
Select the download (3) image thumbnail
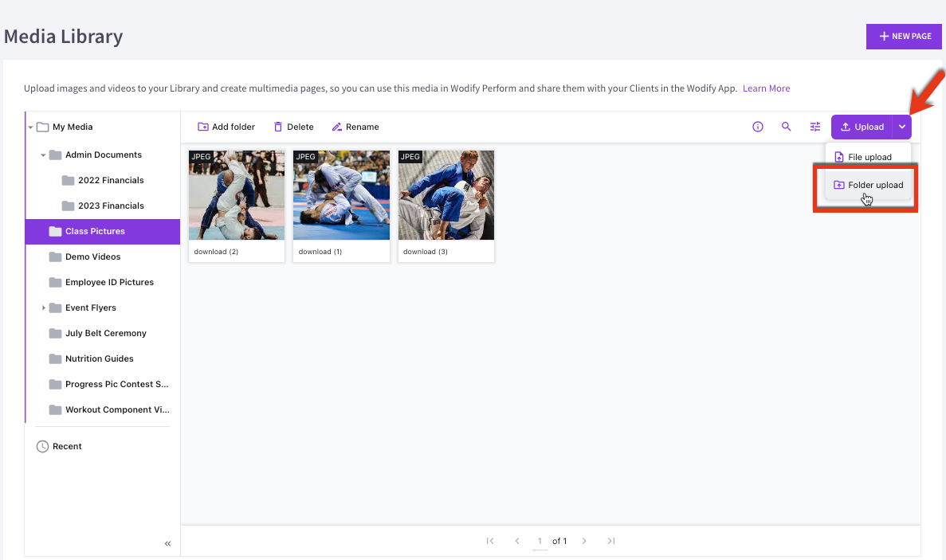[446, 195]
